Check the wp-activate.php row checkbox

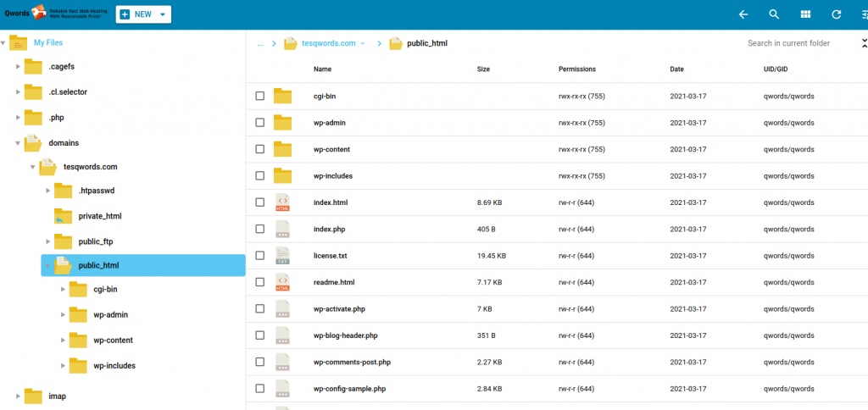coord(259,308)
